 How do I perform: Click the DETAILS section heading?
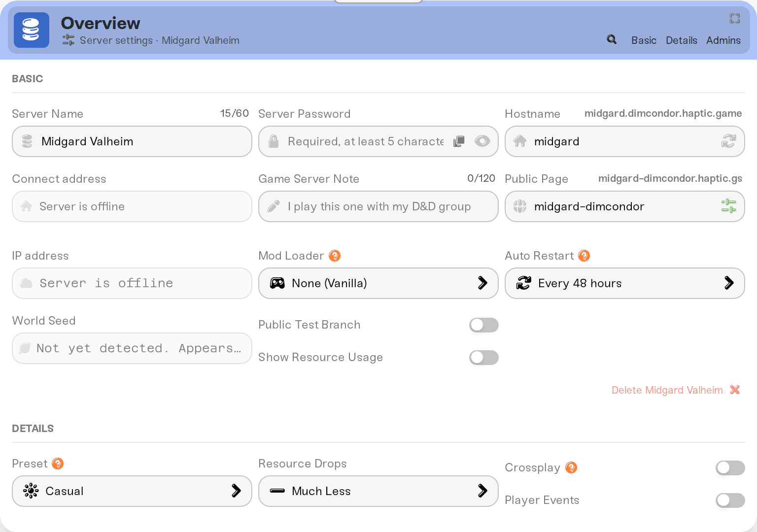click(33, 429)
